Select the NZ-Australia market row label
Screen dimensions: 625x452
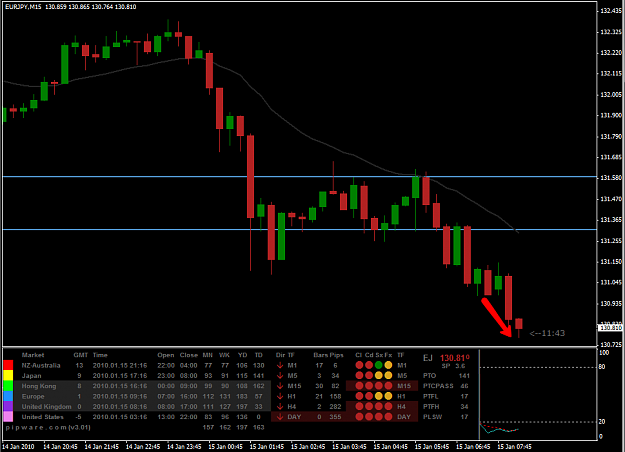pyautogui.click(x=41, y=366)
